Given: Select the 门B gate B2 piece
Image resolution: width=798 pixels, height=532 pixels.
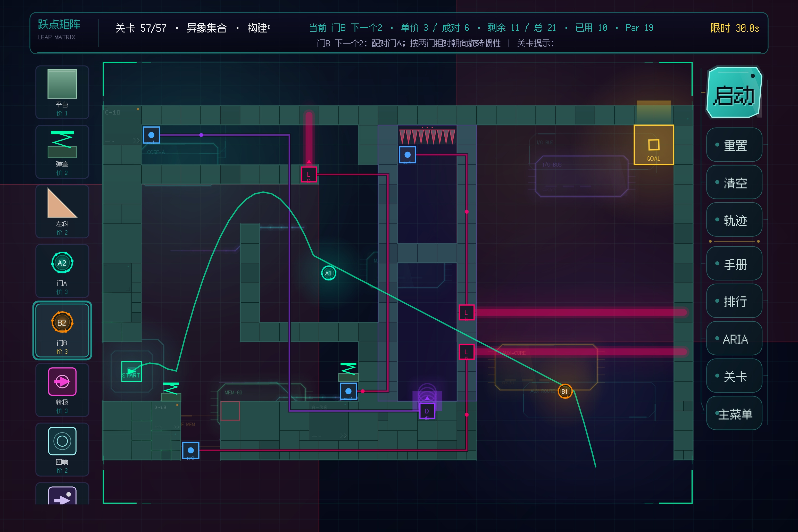Looking at the screenshot, I should pyautogui.click(x=62, y=330).
